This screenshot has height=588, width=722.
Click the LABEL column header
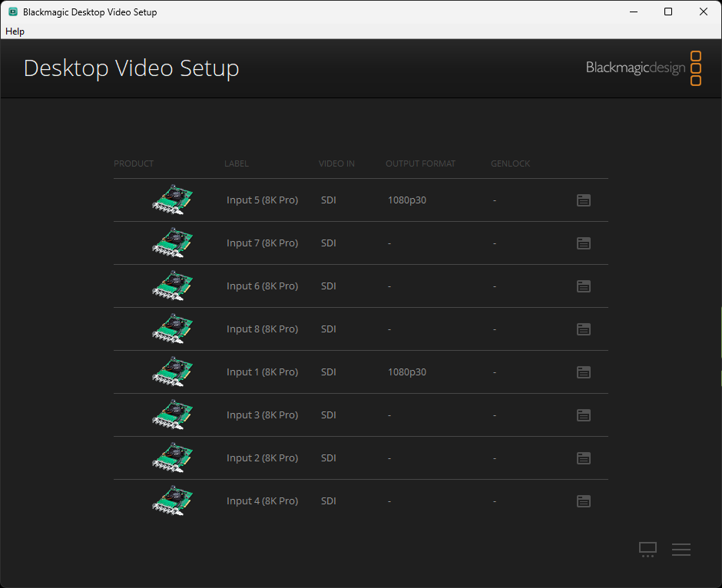pos(237,164)
